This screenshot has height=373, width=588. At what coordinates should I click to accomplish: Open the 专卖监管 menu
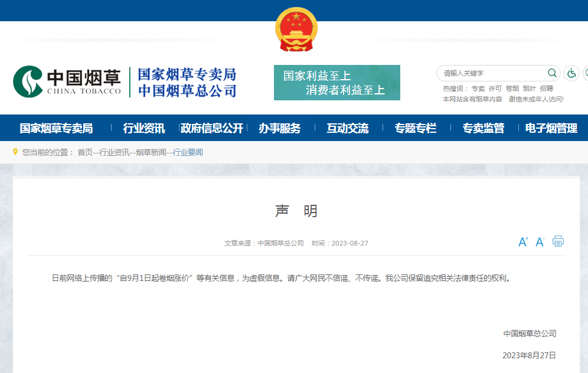484,128
